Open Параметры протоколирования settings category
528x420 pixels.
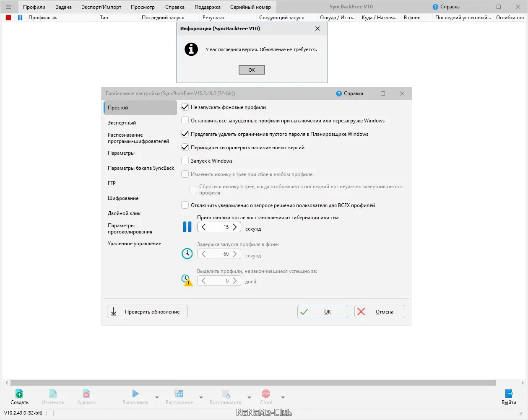pos(140,228)
